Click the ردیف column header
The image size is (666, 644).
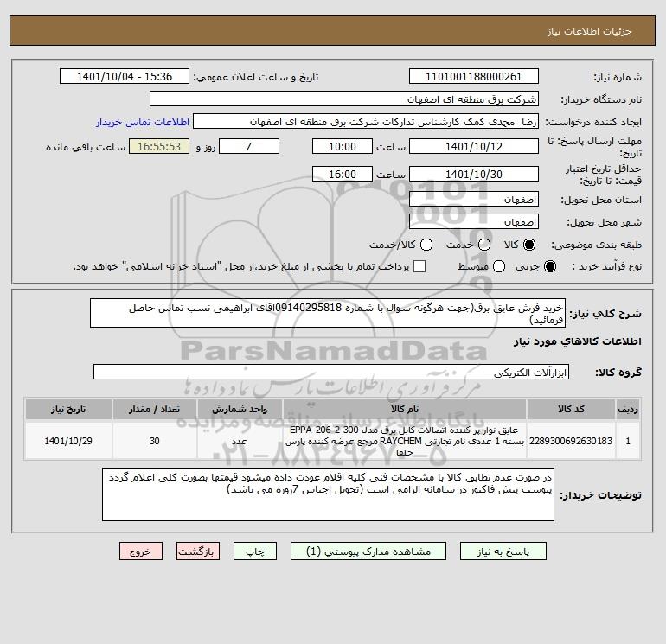[x=628, y=409]
